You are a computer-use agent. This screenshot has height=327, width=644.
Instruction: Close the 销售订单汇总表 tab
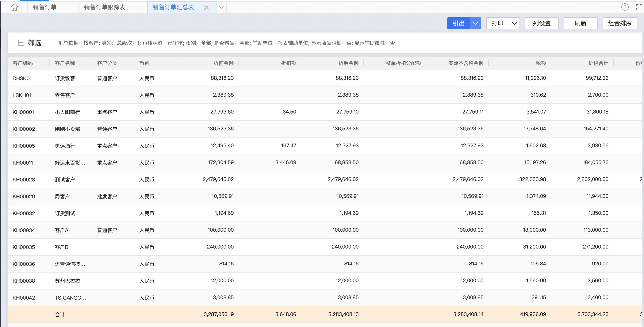pos(206,8)
